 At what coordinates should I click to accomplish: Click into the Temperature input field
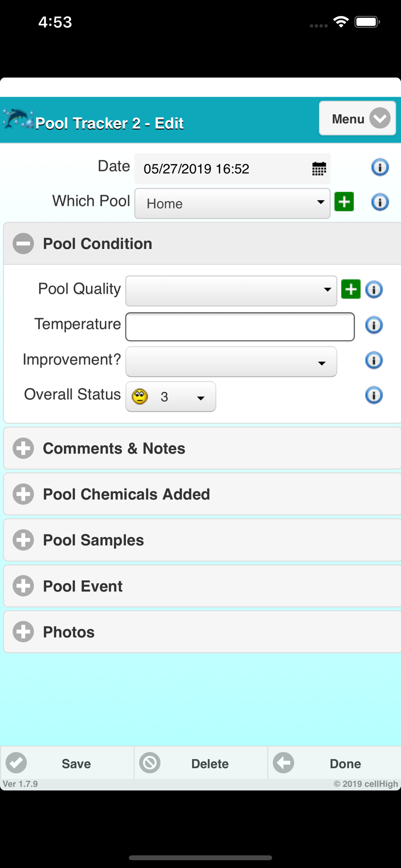(240, 327)
